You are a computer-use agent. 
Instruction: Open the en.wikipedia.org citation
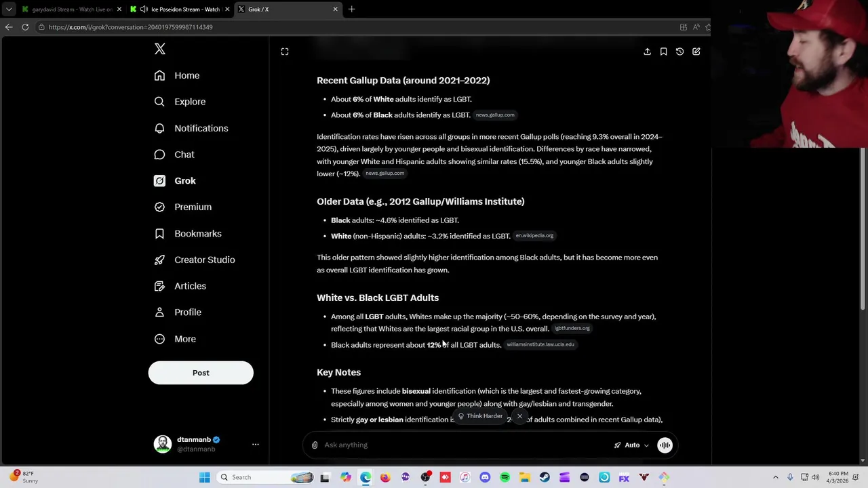[x=534, y=236]
